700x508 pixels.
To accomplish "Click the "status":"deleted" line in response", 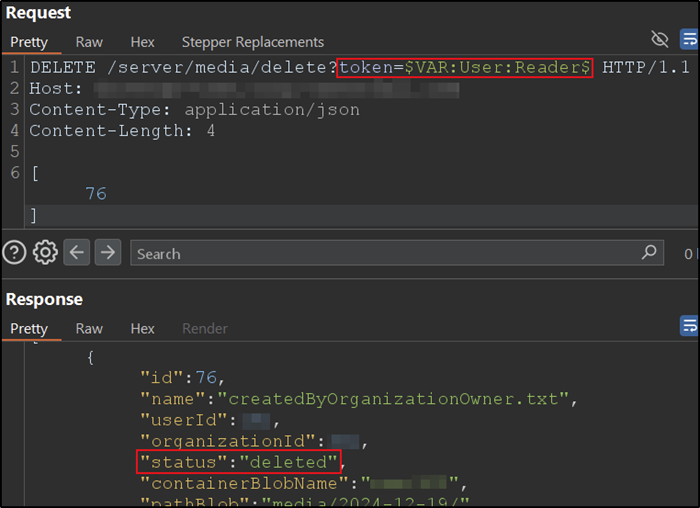I will [239, 462].
